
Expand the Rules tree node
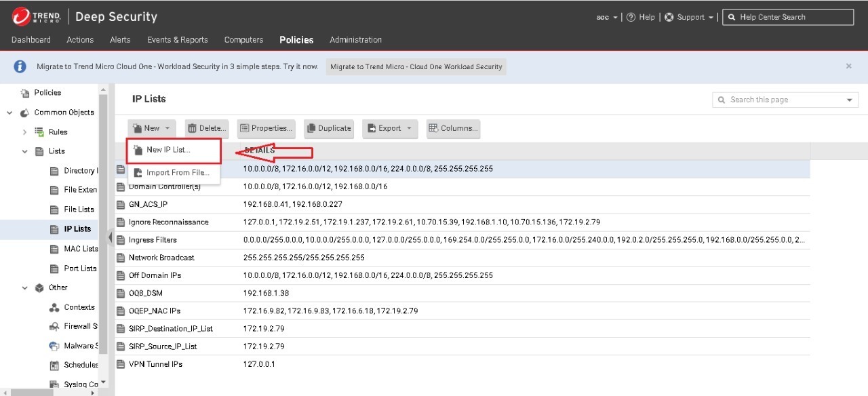coord(24,132)
